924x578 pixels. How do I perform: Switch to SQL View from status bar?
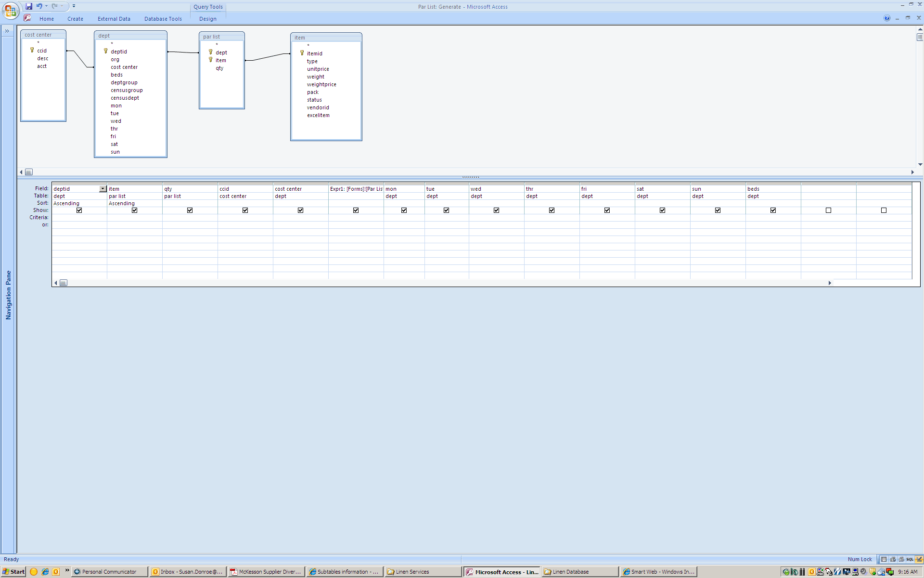(x=910, y=559)
